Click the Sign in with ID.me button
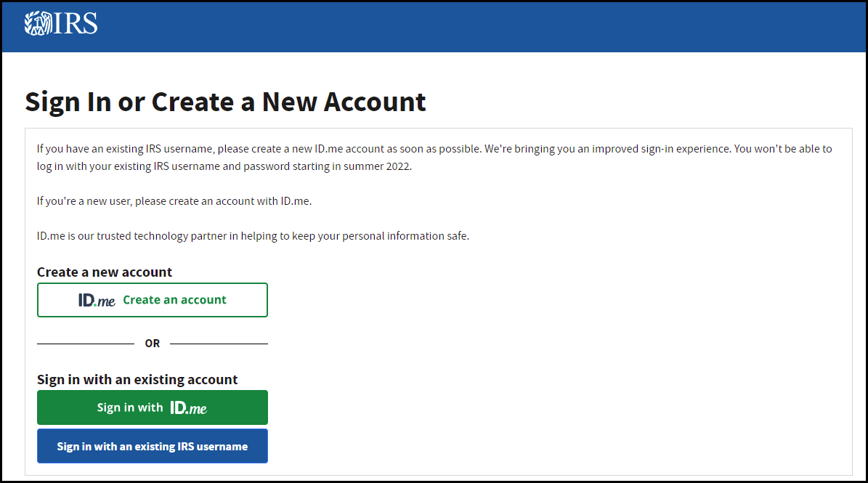Image resolution: width=868 pixels, height=483 pixels. (x=152, y=407)
